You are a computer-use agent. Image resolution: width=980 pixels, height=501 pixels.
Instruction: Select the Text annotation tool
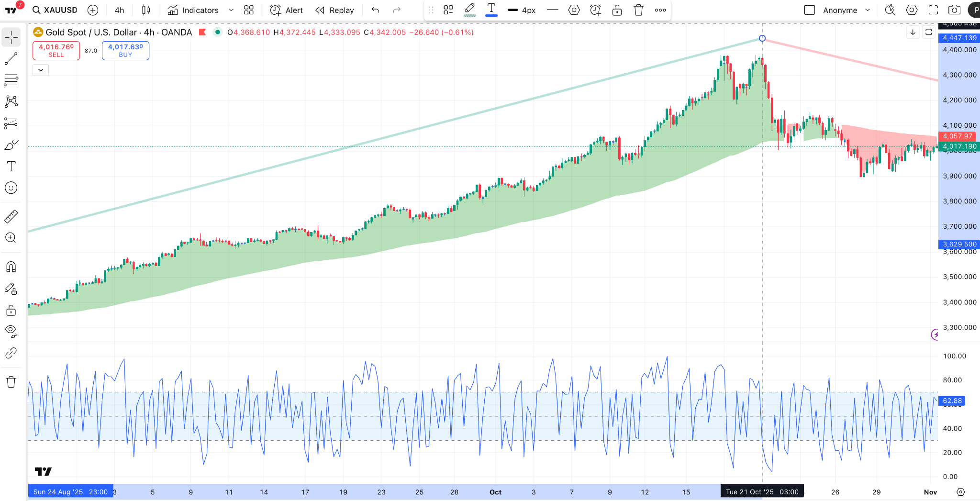11,166
